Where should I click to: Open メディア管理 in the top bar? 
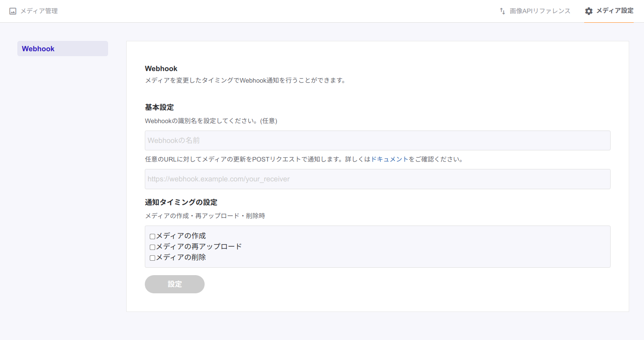tap(39, 11)
